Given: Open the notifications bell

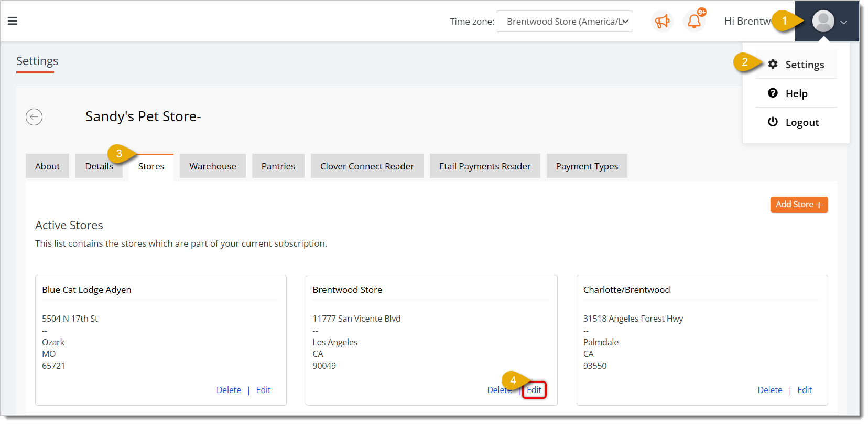Looking at the screenshot, I should 695,22.
